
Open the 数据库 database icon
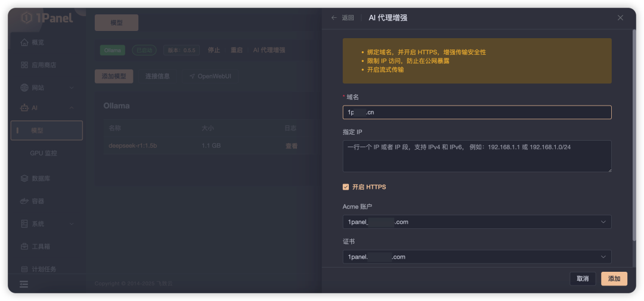click(24, 179)
